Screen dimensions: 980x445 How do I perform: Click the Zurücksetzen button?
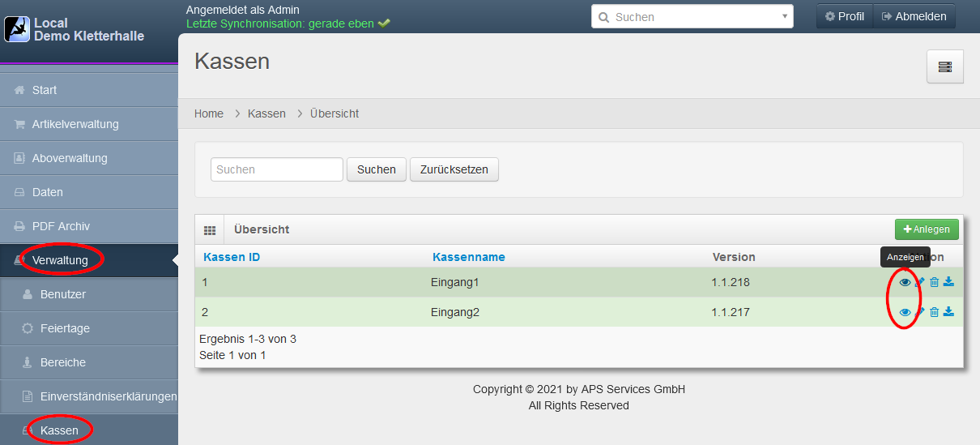454,169
